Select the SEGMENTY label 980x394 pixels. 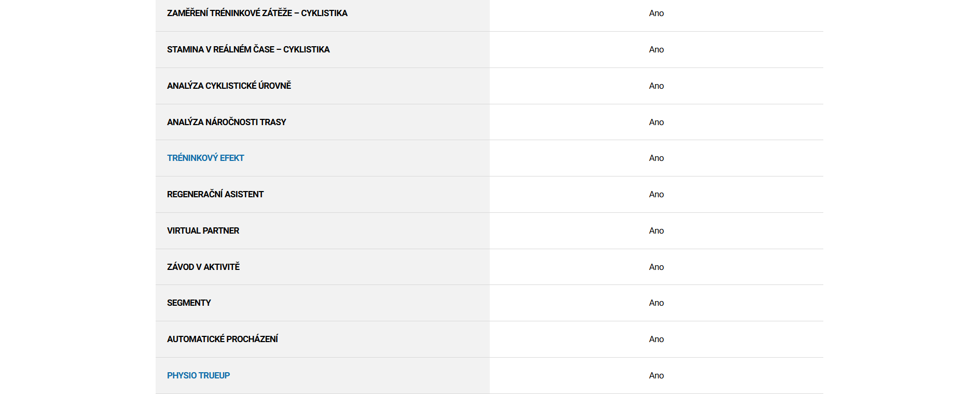[189, 303]
